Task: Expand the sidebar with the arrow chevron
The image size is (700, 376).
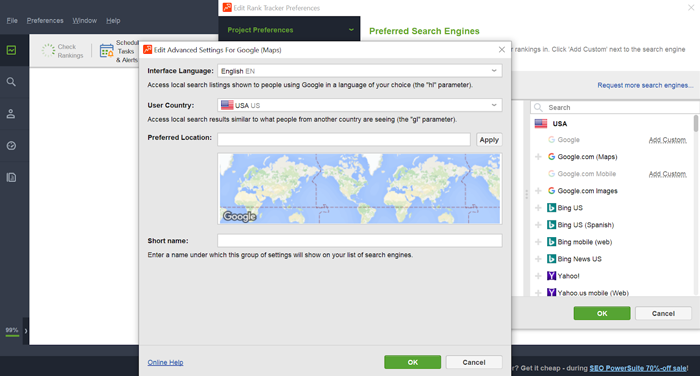Action: pos(26,331)
